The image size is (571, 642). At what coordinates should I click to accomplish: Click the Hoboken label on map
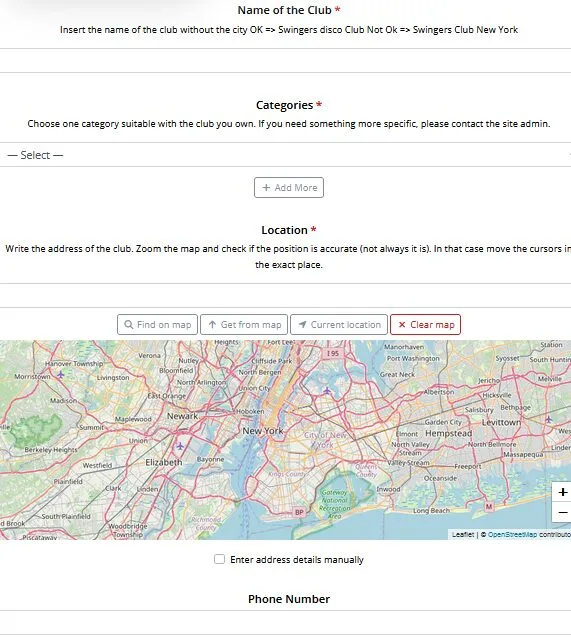click(250, 411)
